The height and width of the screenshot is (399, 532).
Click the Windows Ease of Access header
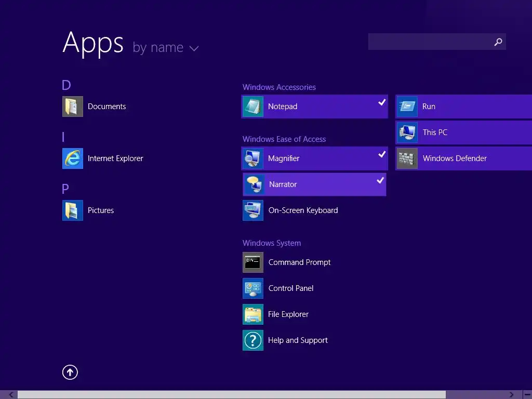pos(284,139)
